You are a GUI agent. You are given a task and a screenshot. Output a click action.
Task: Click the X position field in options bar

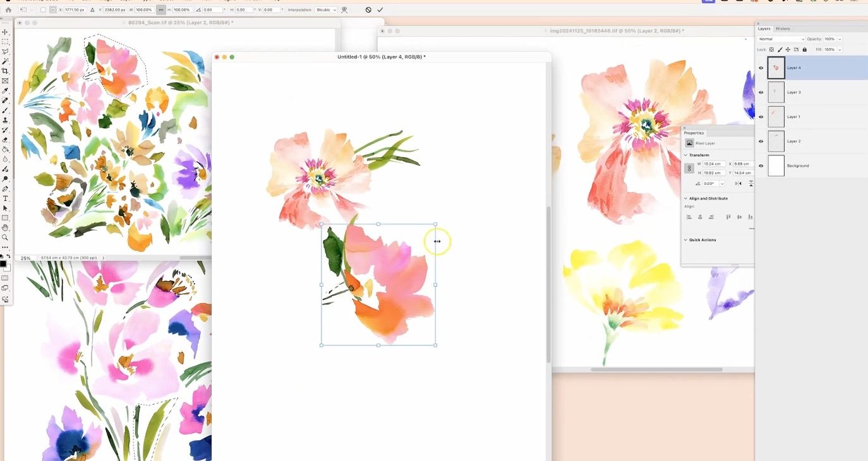(74, 10)
